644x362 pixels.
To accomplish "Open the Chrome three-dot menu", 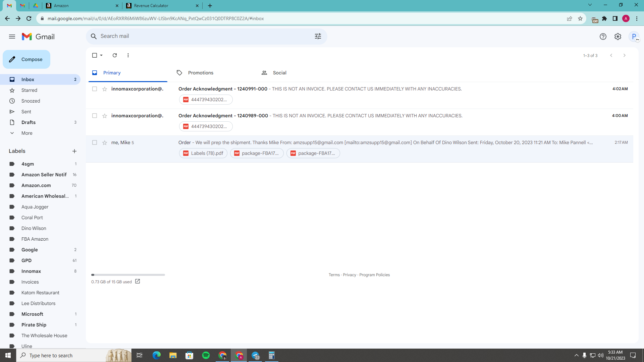I will (637, 18).
